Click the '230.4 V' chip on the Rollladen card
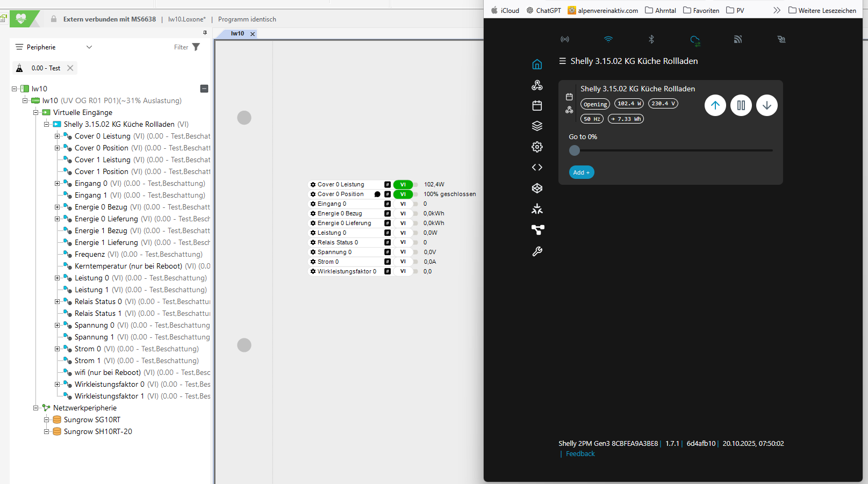The width and height of the screenshot is (868, 484). click(663, 104)
